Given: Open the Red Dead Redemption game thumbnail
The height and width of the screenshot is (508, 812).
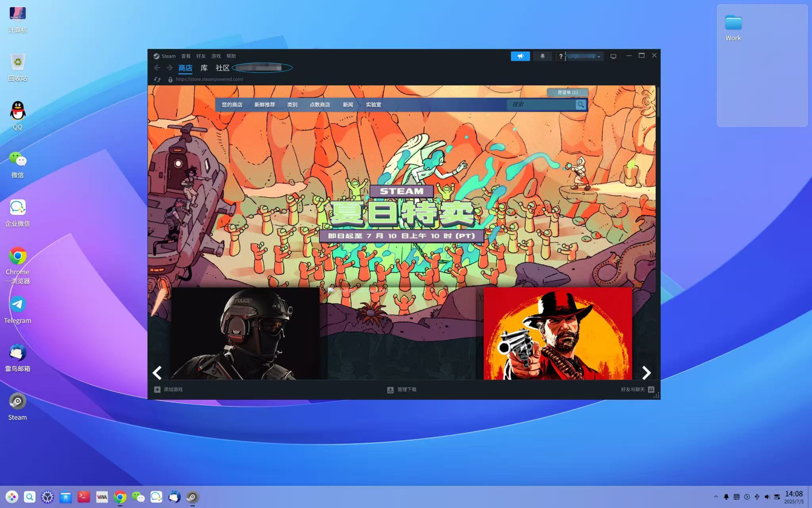Looking at the screenshot, I should pos(557,333).
